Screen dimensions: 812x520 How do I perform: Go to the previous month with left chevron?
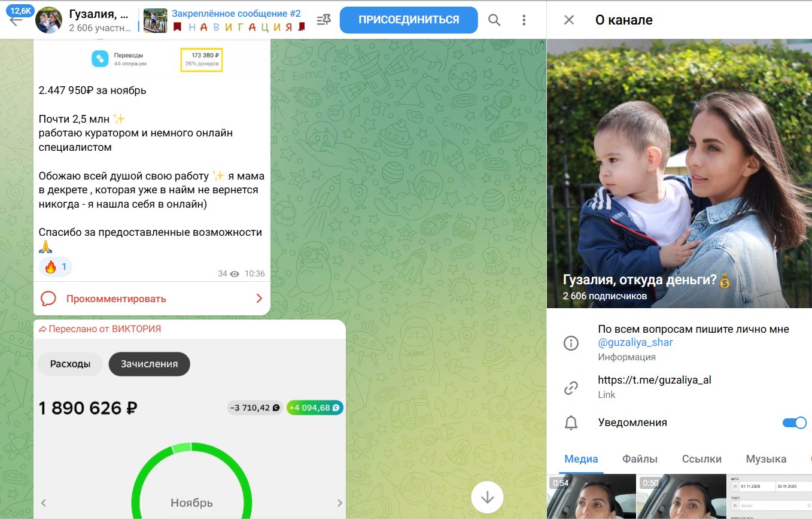point(44,503)
